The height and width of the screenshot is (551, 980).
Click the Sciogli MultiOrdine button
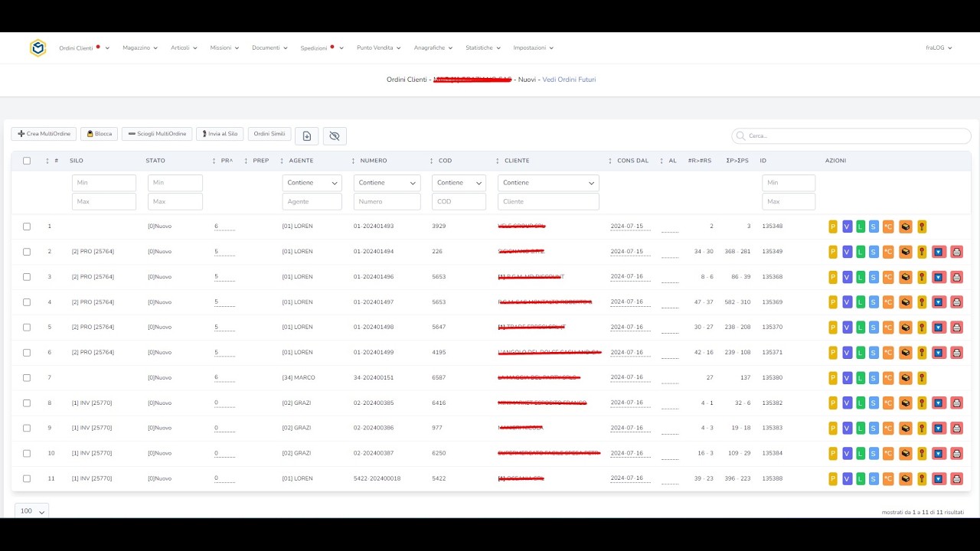click(x=157, y=134)
